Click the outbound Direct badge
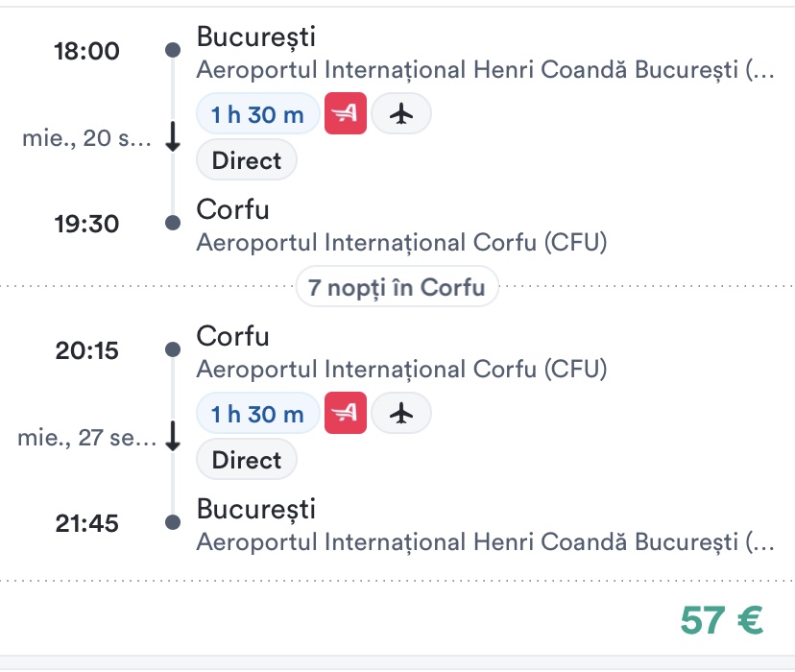 [247, 160]
